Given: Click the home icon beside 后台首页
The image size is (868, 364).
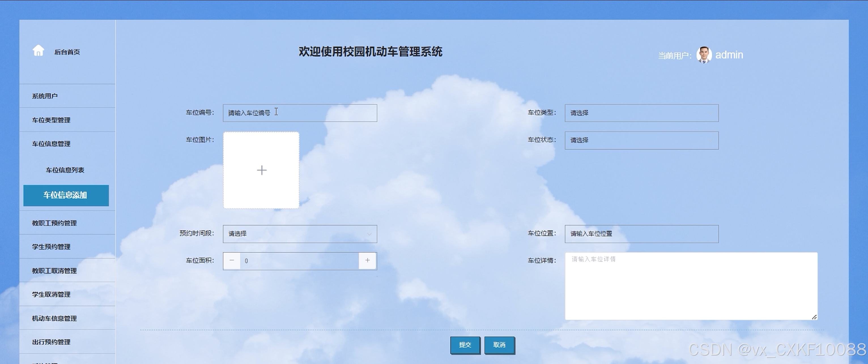Looking at the screenshot, I should click(x=38, y=51).
